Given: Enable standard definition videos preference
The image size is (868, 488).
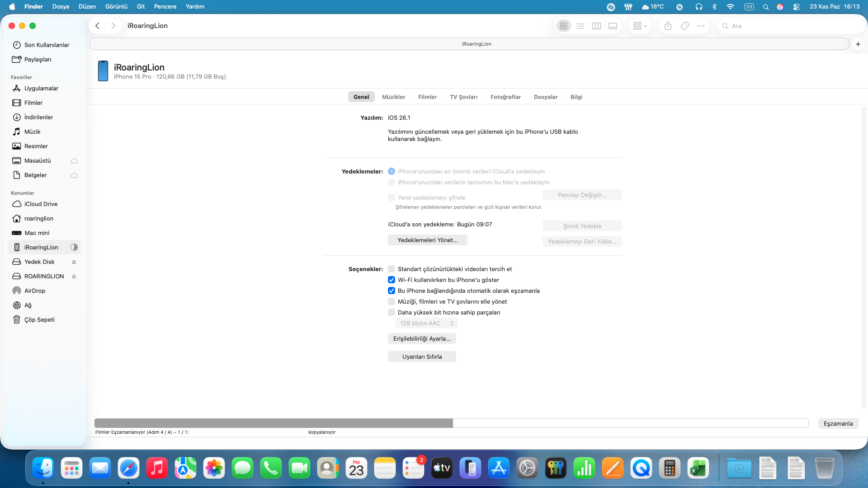Looking at the screenshot, I should [x=392, y=269].
